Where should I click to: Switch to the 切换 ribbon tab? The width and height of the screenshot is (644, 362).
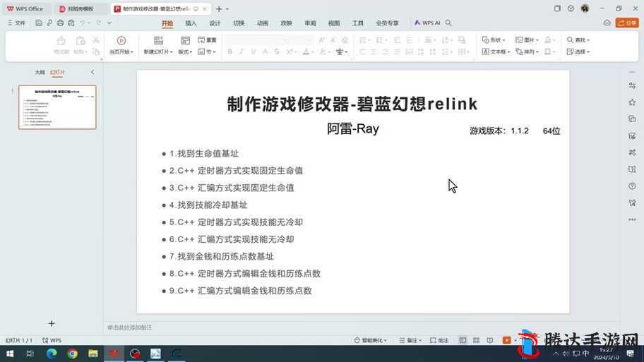(239, 23)
